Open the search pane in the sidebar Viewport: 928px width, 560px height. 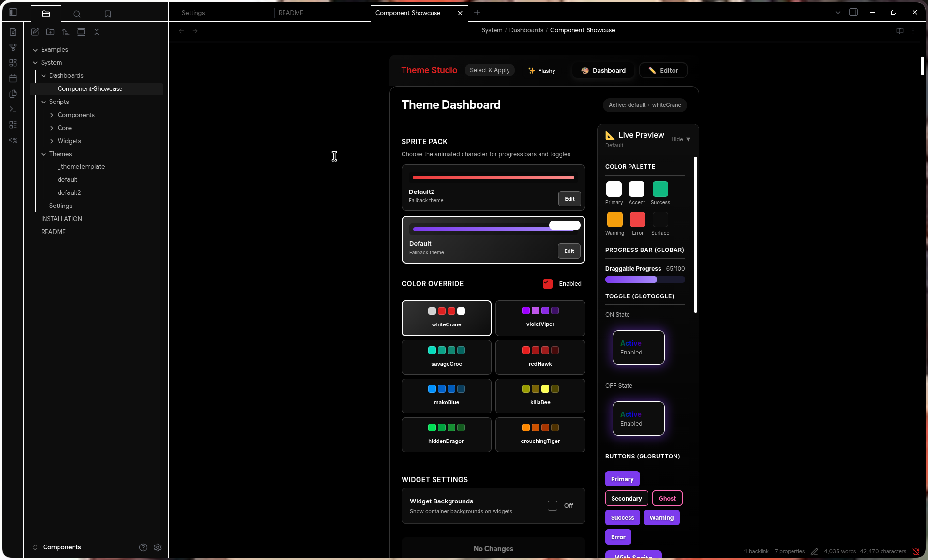click(x=76, y=14)
